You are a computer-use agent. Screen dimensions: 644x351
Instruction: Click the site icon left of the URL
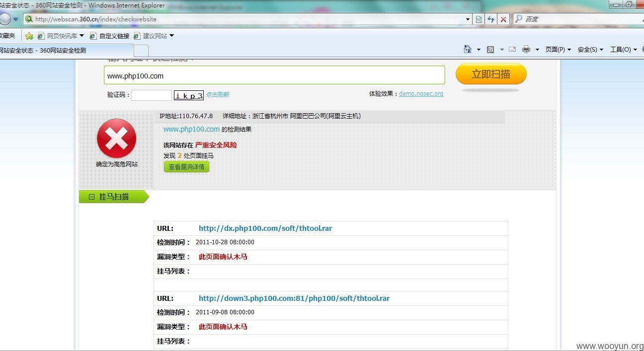click(29, 19)
